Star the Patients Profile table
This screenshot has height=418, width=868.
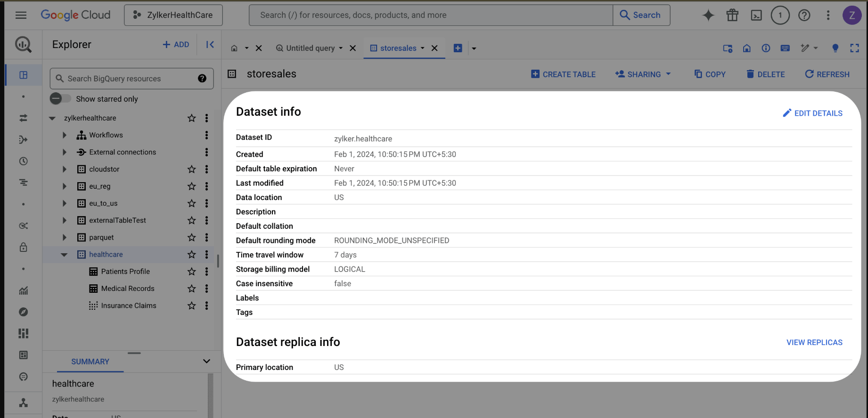[x=191, y=272]
